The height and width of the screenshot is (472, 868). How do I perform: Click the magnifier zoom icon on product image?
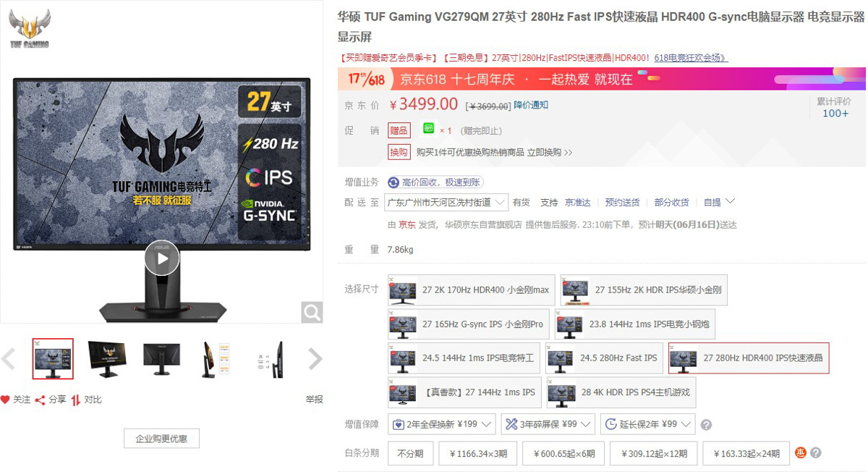pyautogui.click(x=312, y=312)
